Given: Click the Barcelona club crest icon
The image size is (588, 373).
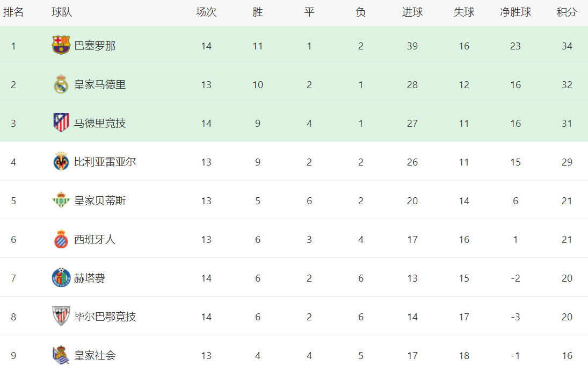Looking at the screenshot, I should [x=61, y=46].
